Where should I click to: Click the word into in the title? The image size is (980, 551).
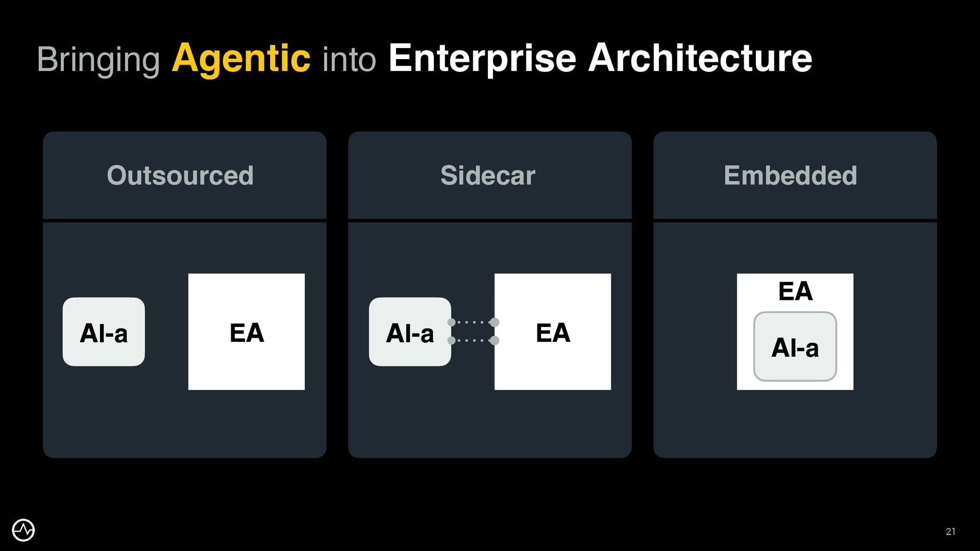[x=349, y=60]
